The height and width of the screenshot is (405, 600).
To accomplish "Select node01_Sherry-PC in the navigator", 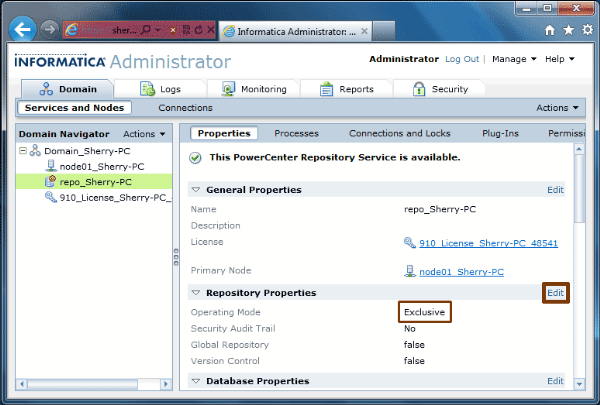I will click(x=102, y=167).
